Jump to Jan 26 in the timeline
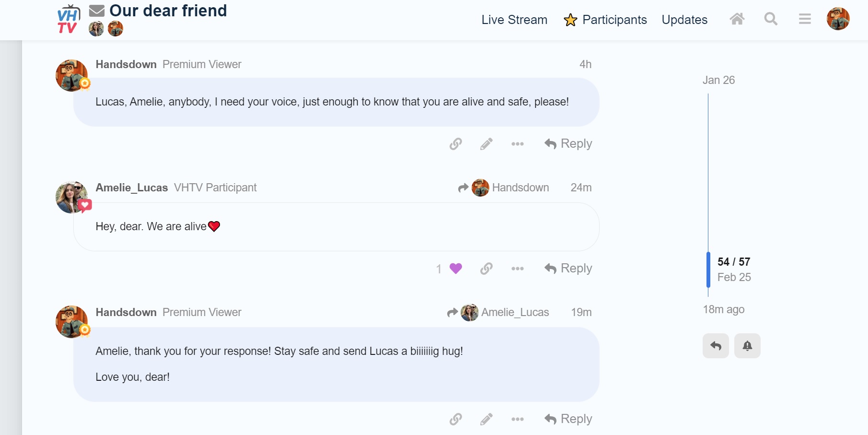 [718, 80]
